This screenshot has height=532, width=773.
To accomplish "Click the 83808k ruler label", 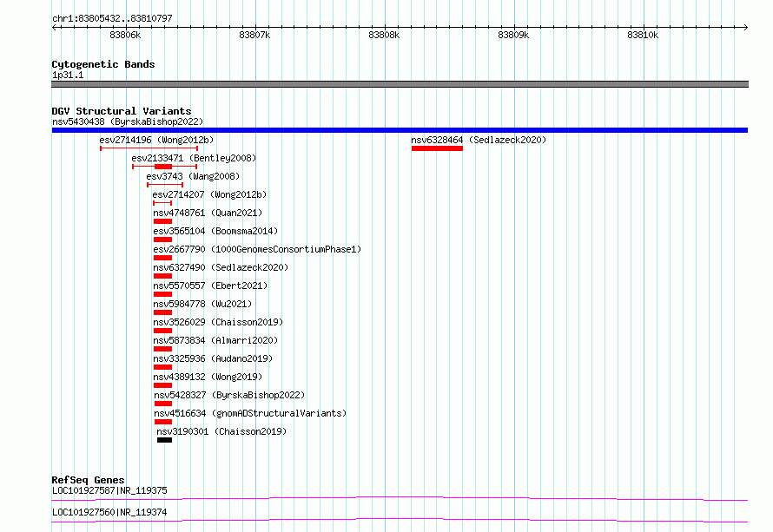I will coord(384,35).
